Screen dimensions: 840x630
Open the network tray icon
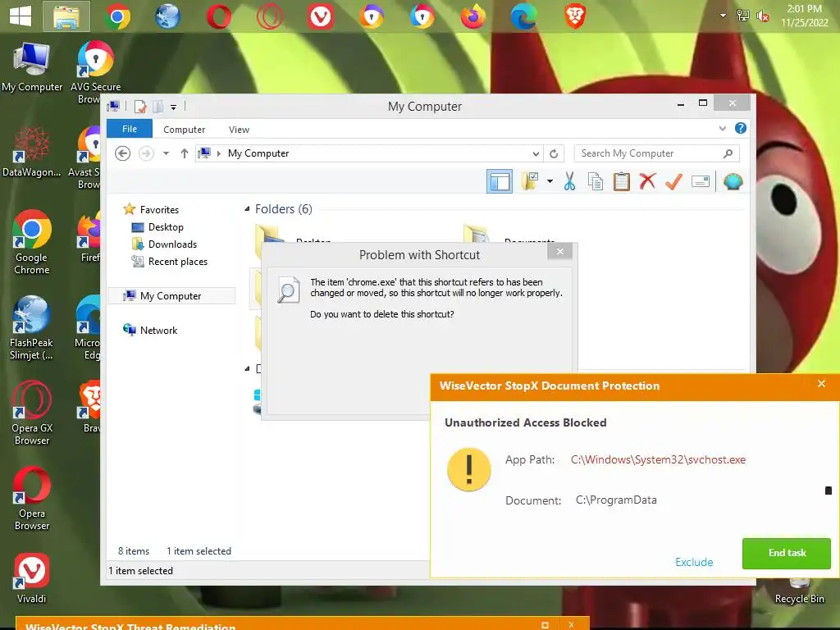point(742,15)
